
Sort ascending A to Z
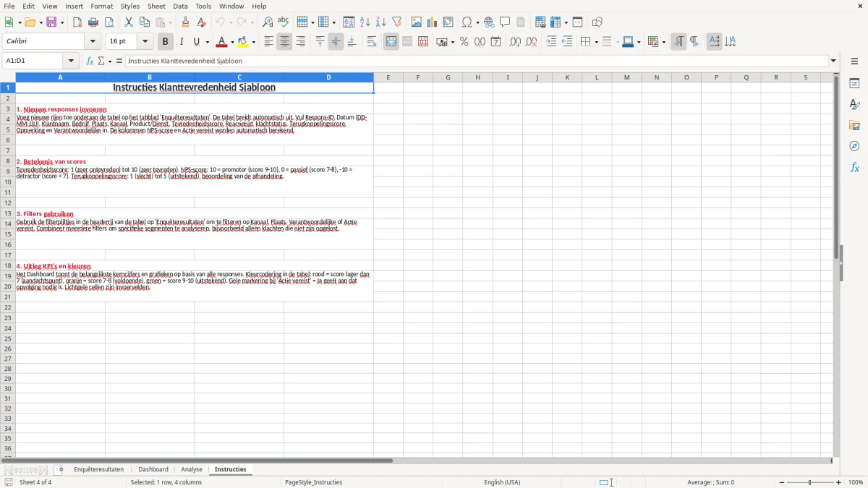[x=365, y=22]
